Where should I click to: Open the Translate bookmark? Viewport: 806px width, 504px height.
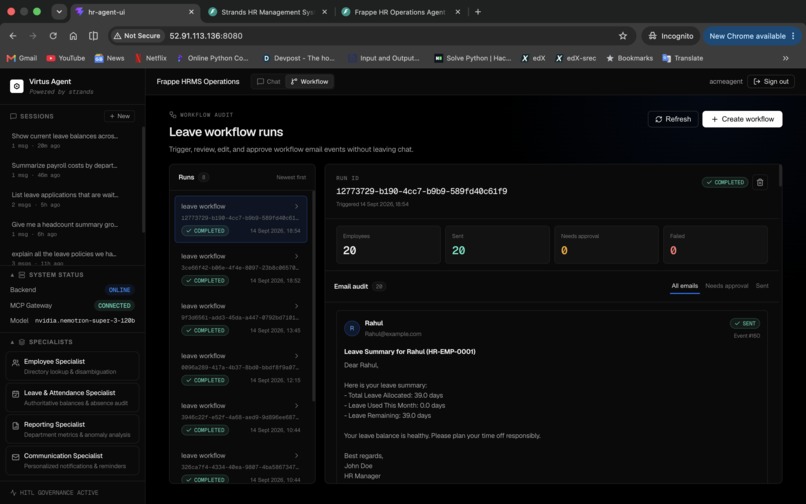[x=683, y=58]
